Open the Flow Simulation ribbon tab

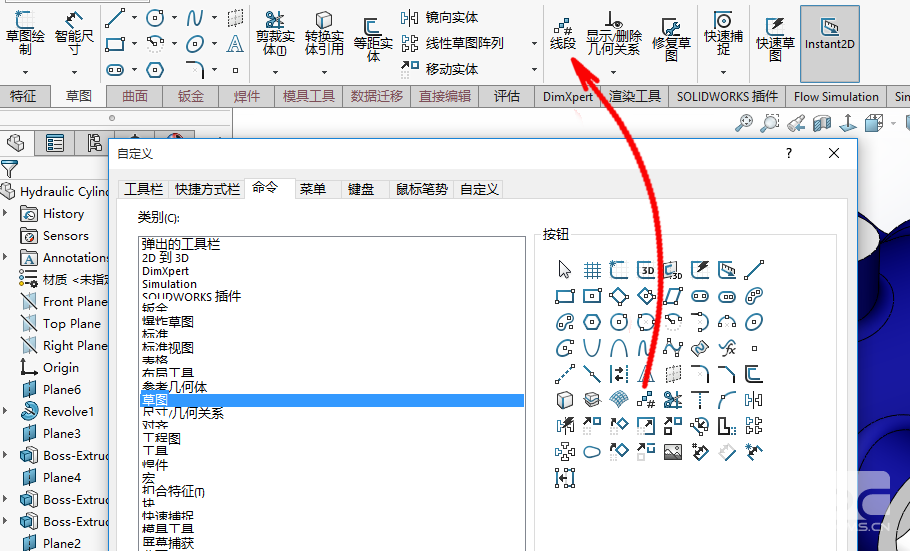point(836,96)
